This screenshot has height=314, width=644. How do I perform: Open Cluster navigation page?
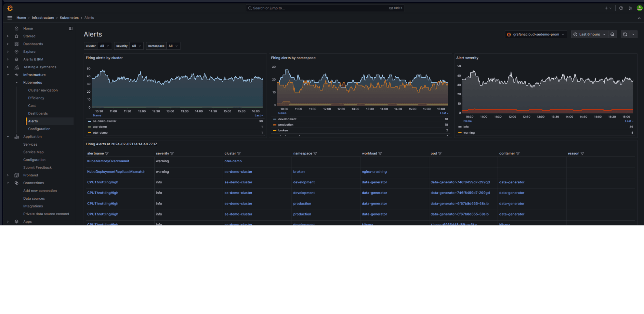tap(43, 90)
